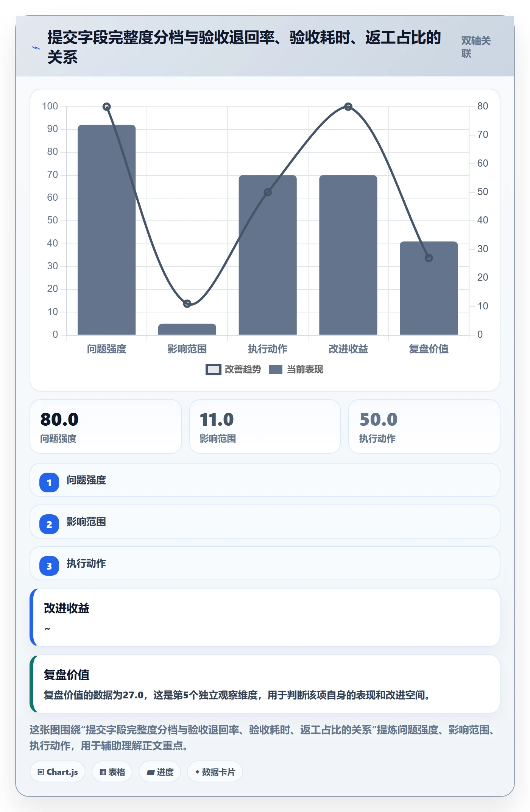The image size is (530, 812).
Task: Expand the 影响范围 list row
Action: 265,522
